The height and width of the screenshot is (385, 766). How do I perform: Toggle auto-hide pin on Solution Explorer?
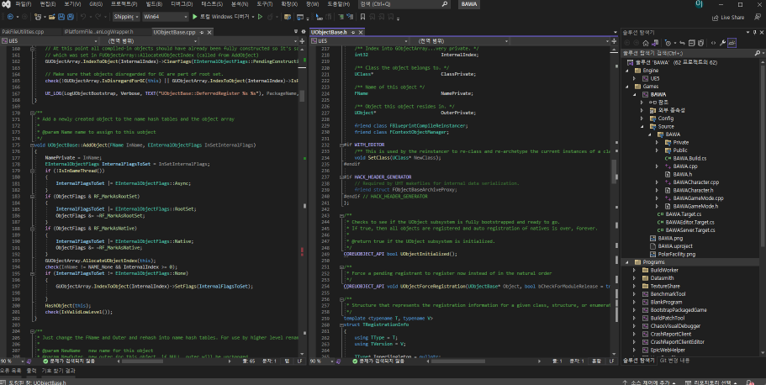[755, 32]
